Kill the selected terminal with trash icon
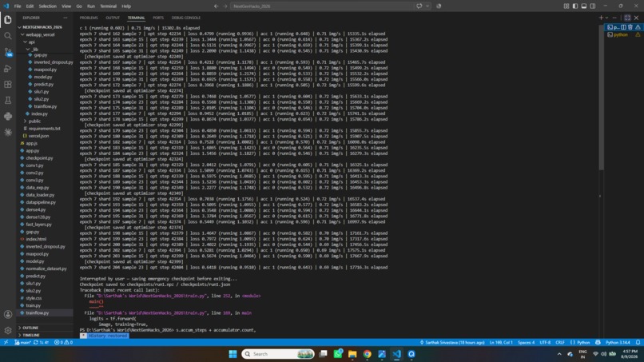Viewport: 644px width, 362px height. (x=630, y=27)
